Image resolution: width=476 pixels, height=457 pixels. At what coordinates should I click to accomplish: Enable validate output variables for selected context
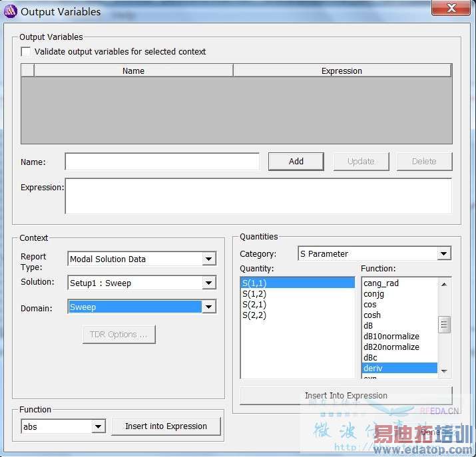(x=26, y=51)
